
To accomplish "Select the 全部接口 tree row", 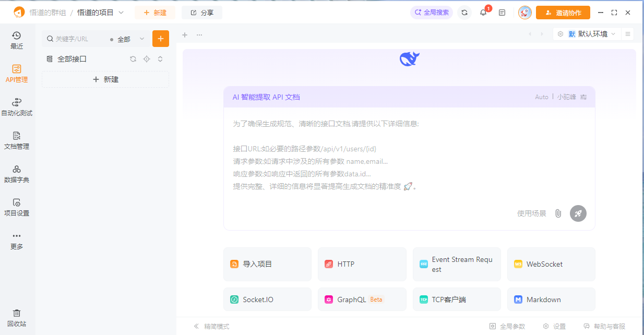I will tap(105, 59).
